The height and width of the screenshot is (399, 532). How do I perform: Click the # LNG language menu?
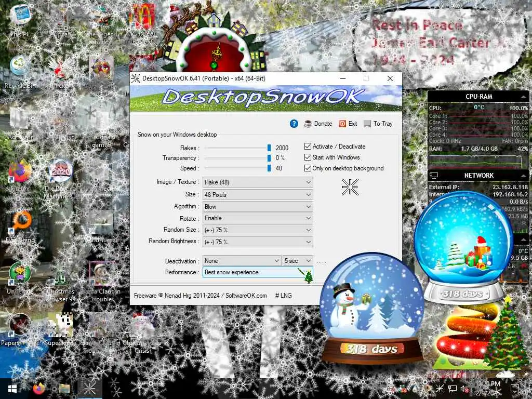[x=283, y=296]
